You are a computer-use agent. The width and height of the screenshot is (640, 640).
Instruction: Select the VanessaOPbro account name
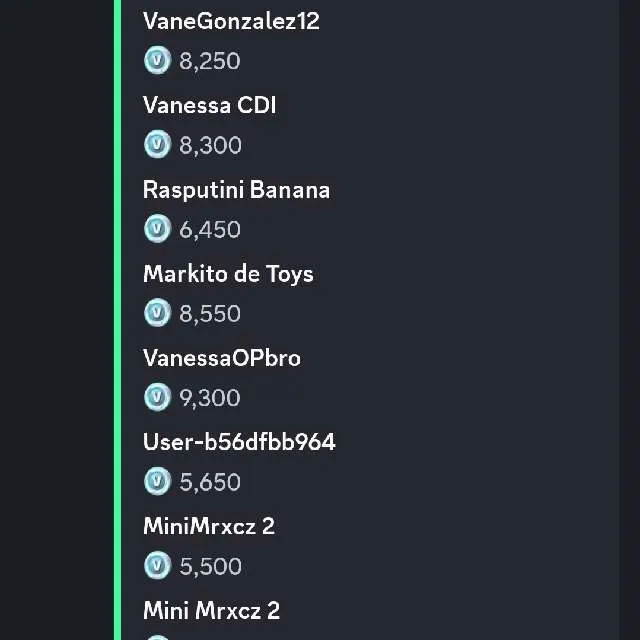click(x=221, y=357)
